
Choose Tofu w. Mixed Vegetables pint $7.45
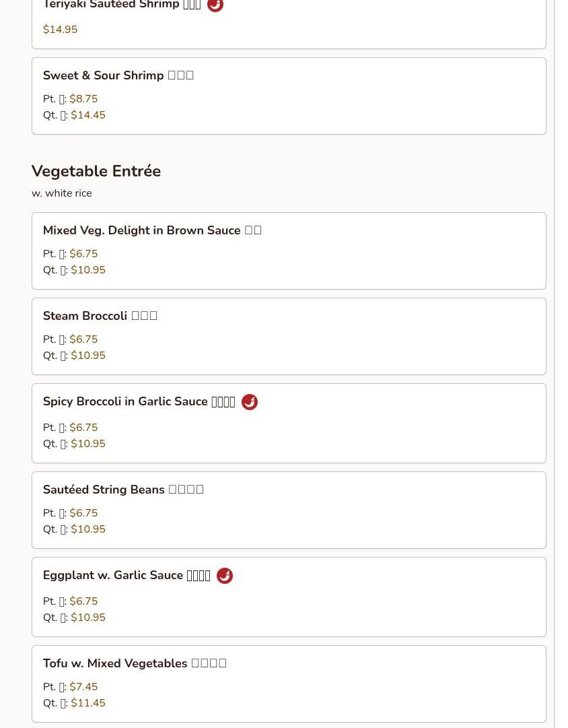(83, 687)
